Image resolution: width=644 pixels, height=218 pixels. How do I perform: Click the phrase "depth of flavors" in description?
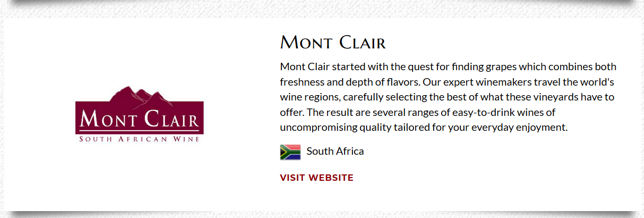[x=381, y=82]
